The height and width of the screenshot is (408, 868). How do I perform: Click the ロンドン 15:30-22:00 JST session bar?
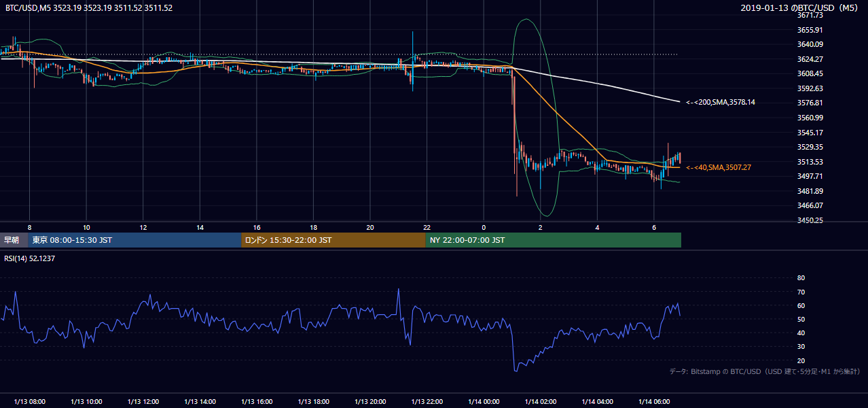[x=333, y=240]
